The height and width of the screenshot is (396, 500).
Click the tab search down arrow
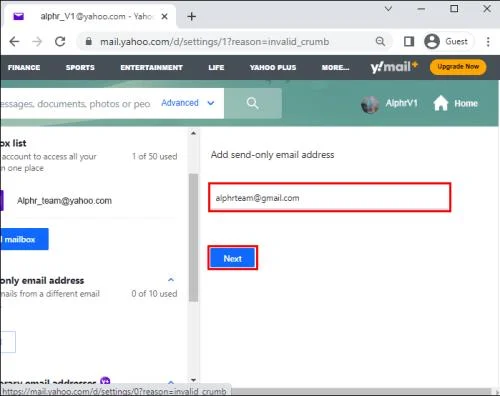(388, 9)
